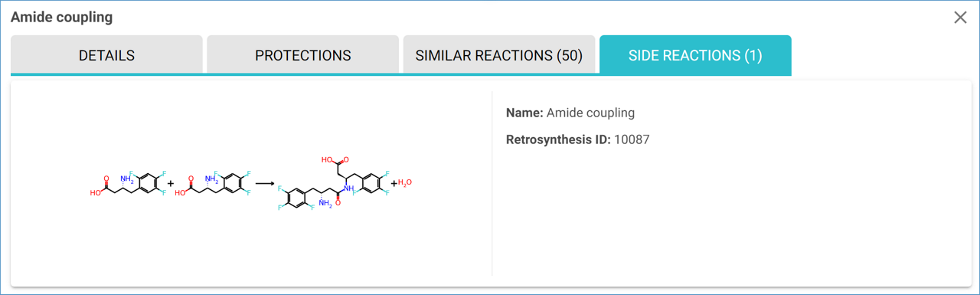The height and width of the screenshot is (295, 980).
Task: Click the NH amide bond in product
Action: (x=349, y=188)
